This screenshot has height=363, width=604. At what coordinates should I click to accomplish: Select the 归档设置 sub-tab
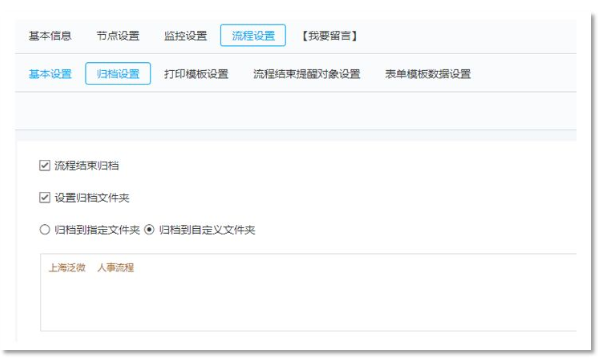[118, 73]
